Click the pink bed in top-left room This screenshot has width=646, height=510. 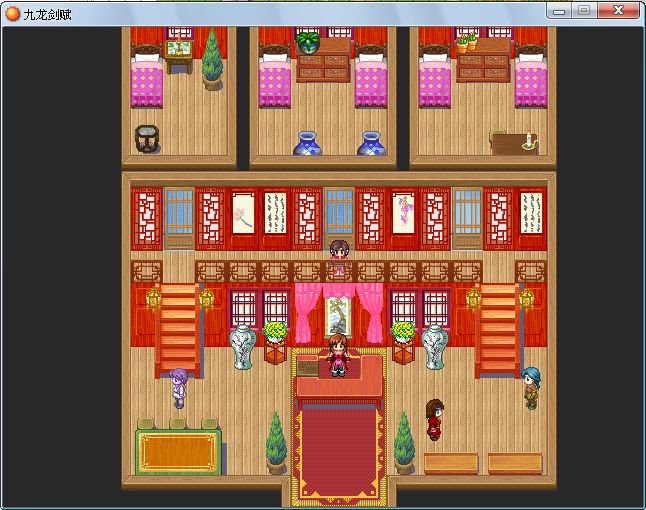[x=147, y=78]
